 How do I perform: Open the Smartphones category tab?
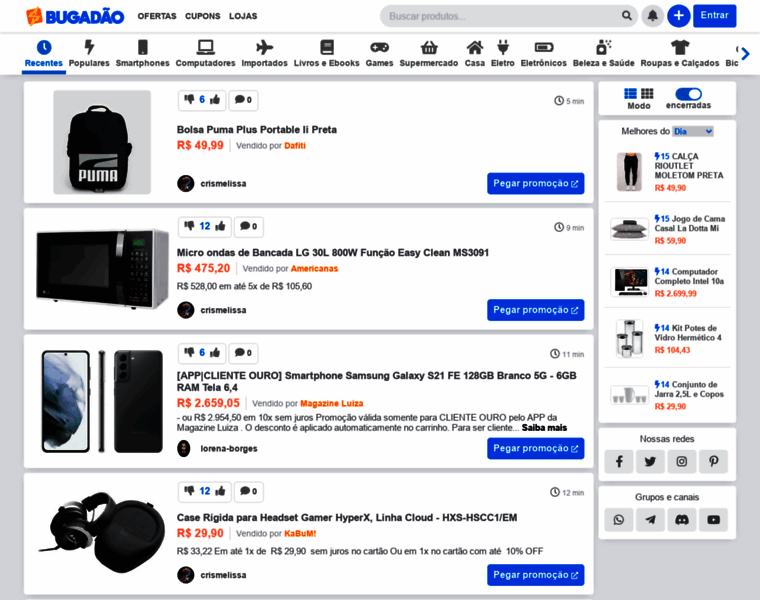[142, 54]
